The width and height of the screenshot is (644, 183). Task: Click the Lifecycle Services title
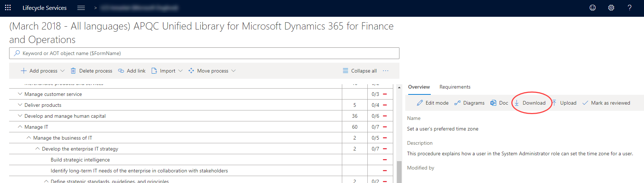point(44,8)
